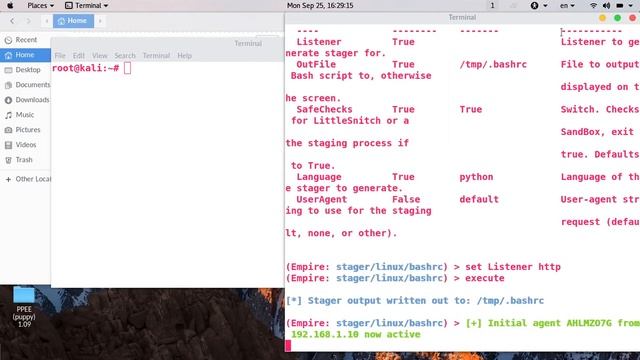
Task: Click the clock showing Mon Sep 25
Action: [320, 5]
